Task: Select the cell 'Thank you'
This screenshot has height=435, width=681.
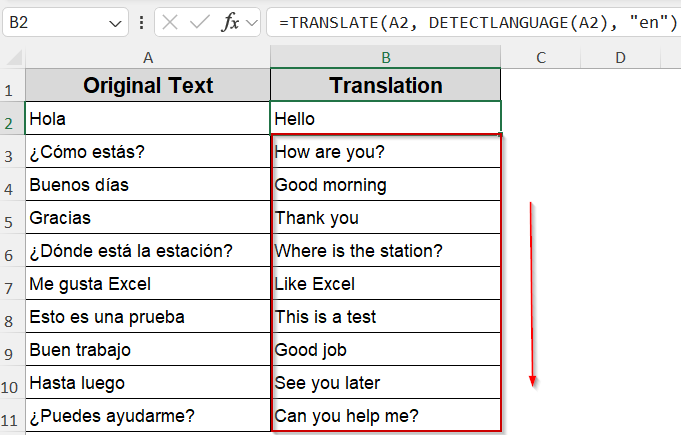Action: pos(386,217)
